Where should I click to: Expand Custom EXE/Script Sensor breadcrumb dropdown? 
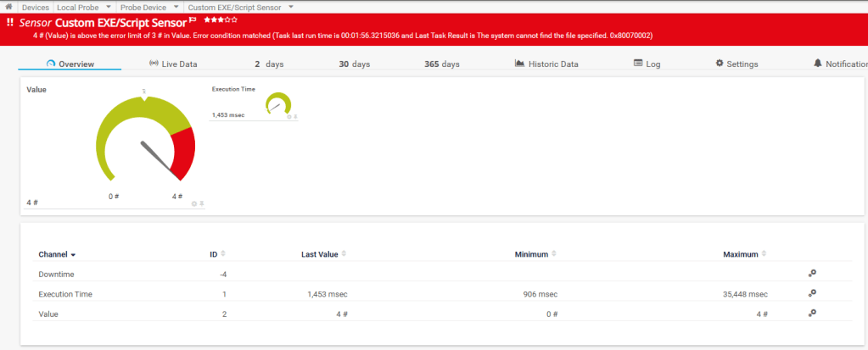pyautogui.click(x=290, y=7)
